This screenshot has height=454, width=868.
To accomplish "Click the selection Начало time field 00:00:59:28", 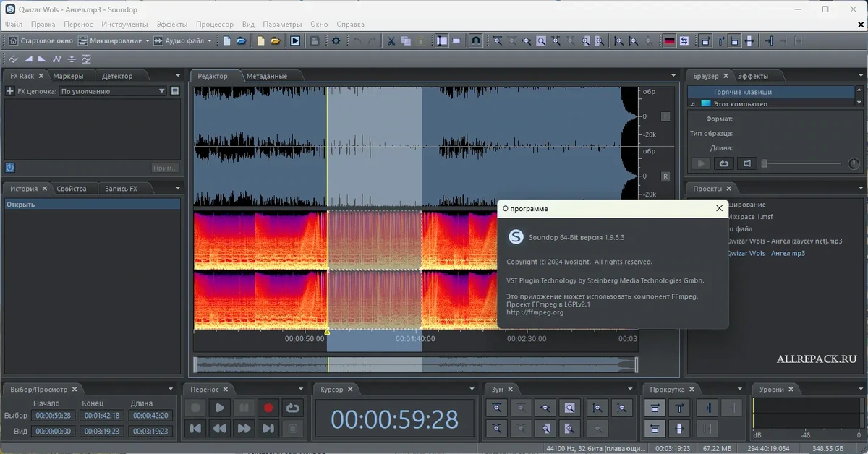I will (54, 416).
